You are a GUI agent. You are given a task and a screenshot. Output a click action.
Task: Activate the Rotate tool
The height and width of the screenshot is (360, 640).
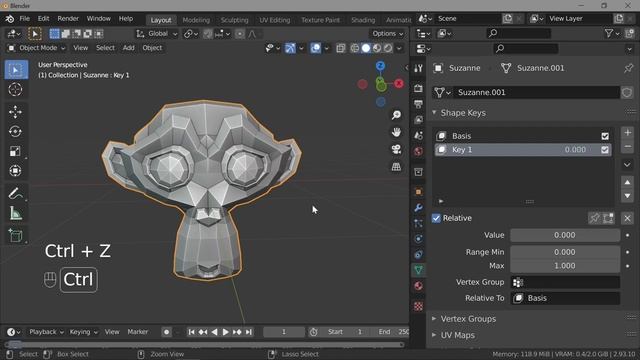tap(16, 131)
